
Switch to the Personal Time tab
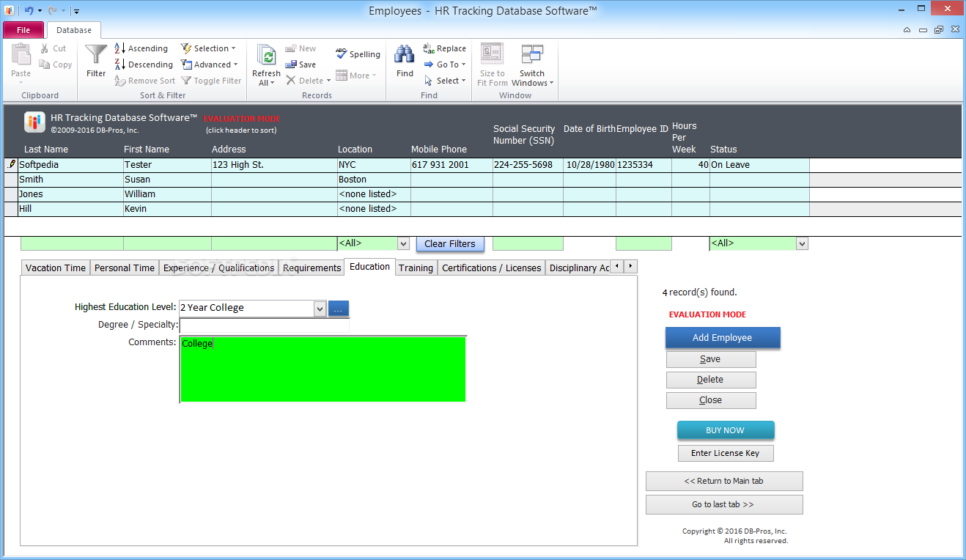(125, 268)
